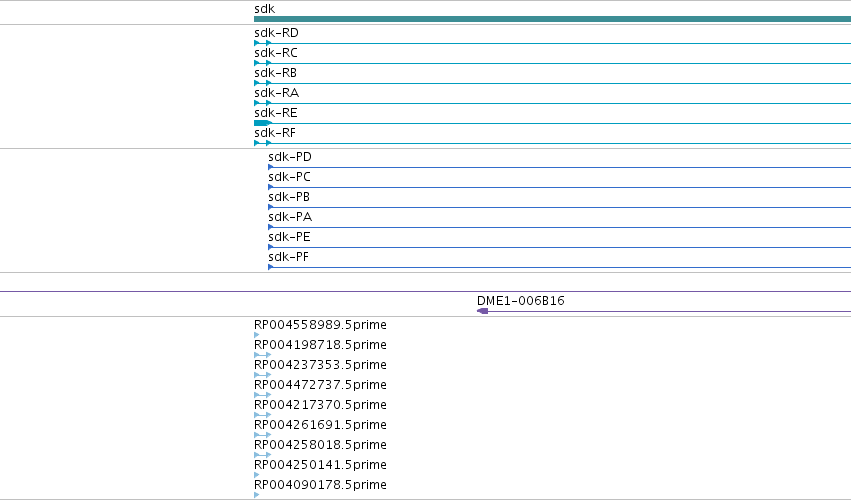The width and height of the screenshot is (851, 500).
Task: Select the glyph under RP004558989.5prime
Action: click(x=257, y=335)
